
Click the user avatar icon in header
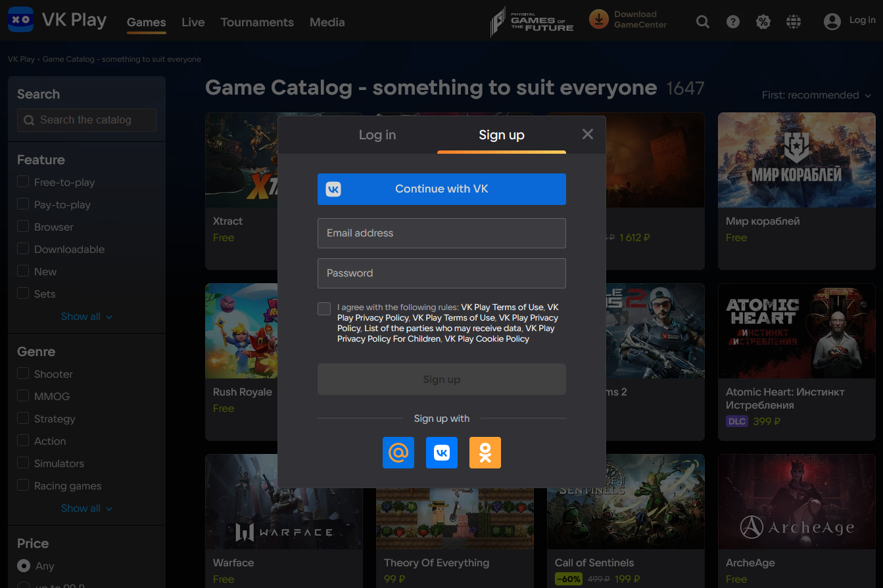pyautogui.click(x=832, y=22)
